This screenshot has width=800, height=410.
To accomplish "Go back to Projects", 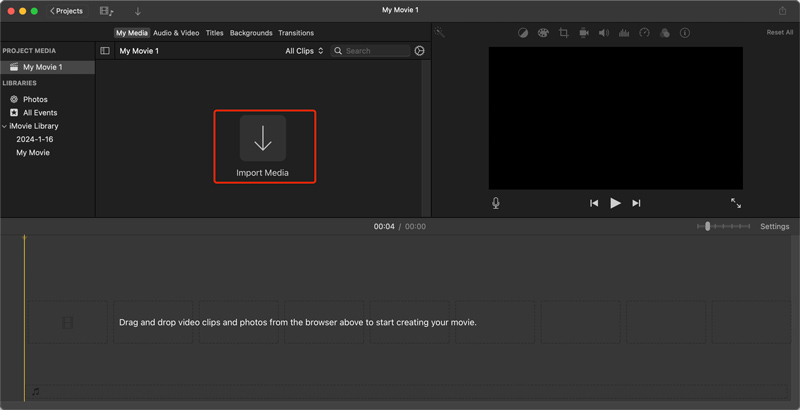I will (67, 11).
